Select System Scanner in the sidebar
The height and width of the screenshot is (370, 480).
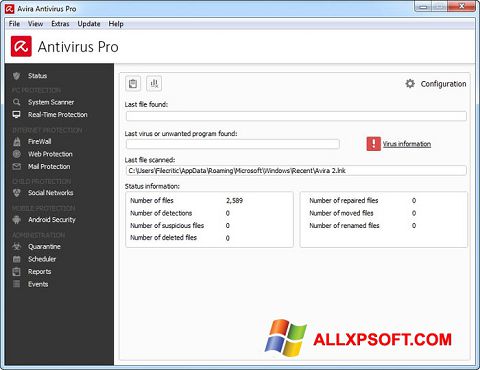click(51, 102)
